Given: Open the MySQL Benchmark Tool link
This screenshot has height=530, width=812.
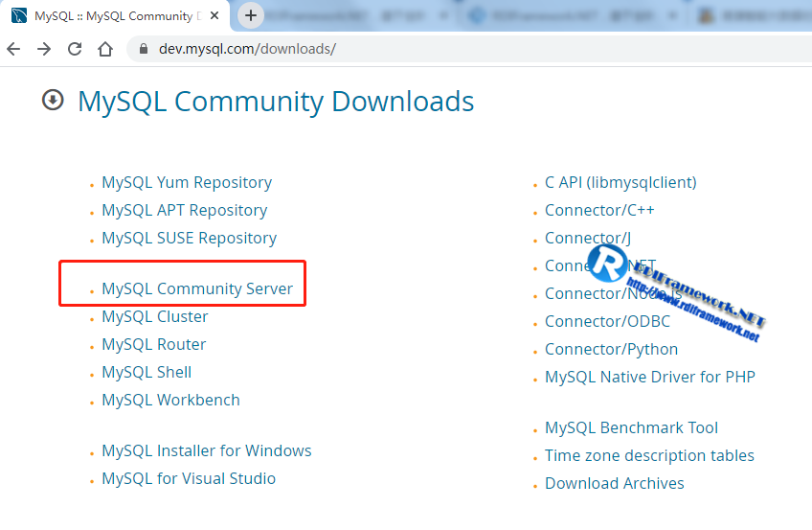Looking at the screenshot, I should 631,428.
